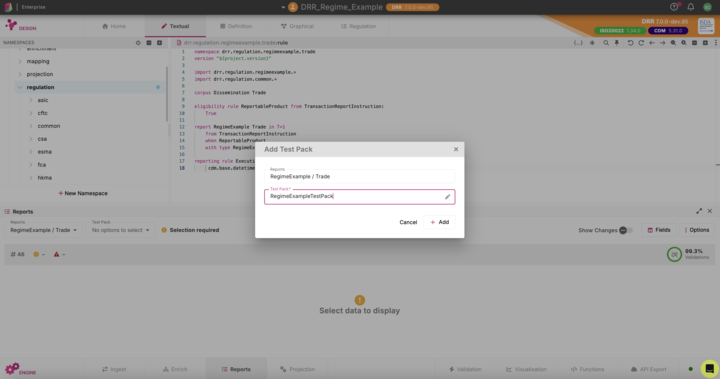Image resolution: width=720 pixels, height=379 pixels.
Task: Expand the esma namespace
Action: (31, 152)
